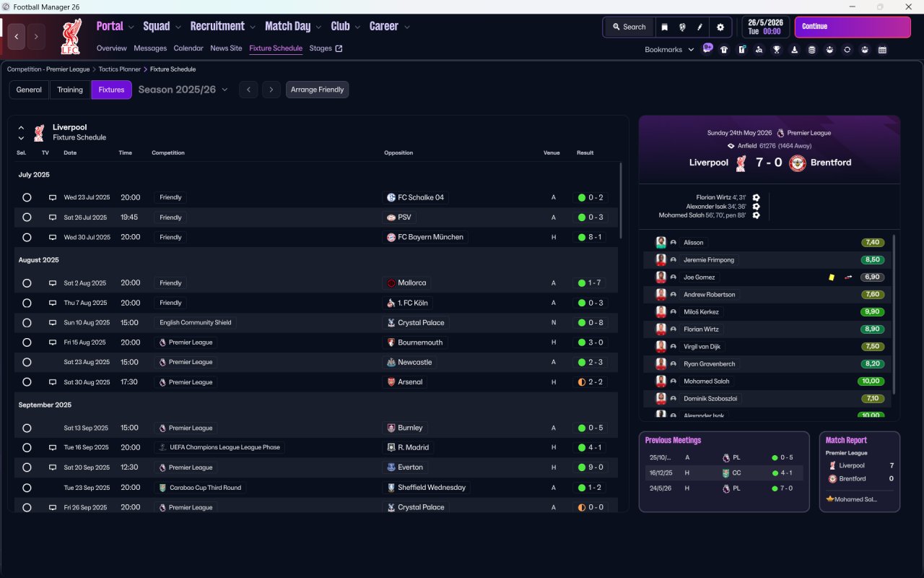Open the Messages tab
This screenshot has width=924, height=578.
tap(150, 48)
